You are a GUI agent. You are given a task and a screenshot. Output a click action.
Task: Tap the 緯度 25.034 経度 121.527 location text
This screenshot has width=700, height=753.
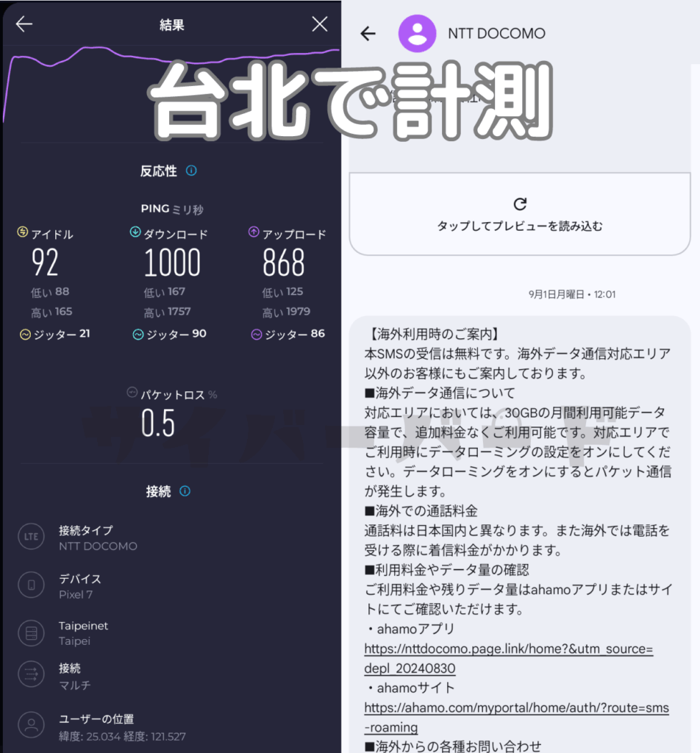tap(122, 737)
